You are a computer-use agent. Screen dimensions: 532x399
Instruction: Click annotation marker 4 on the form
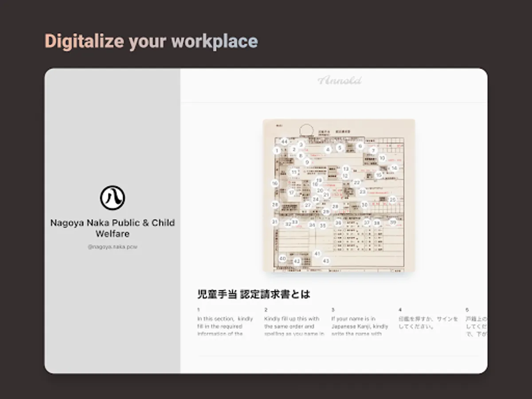(328, 150)
